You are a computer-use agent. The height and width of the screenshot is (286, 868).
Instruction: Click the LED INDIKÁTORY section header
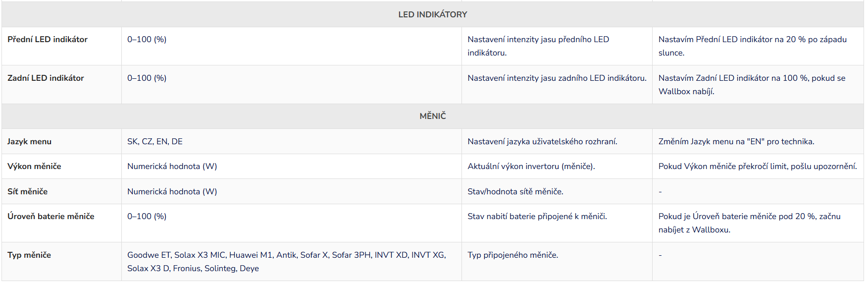[x=432, y=14]
